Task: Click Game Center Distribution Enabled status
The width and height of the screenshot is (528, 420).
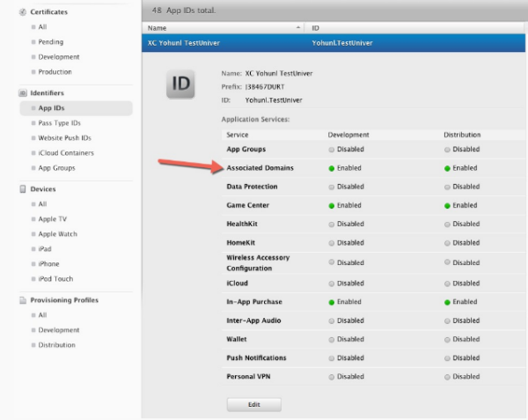Action: (460, 205)
